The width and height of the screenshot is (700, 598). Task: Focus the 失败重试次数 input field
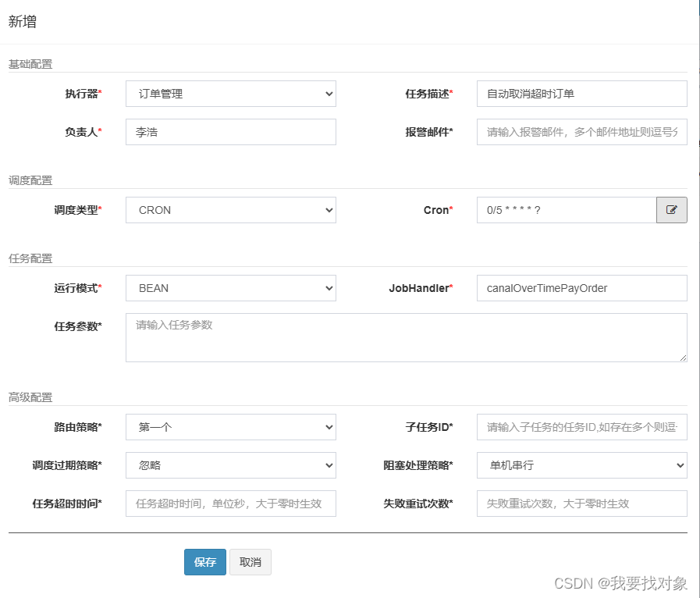coord(581,504)
